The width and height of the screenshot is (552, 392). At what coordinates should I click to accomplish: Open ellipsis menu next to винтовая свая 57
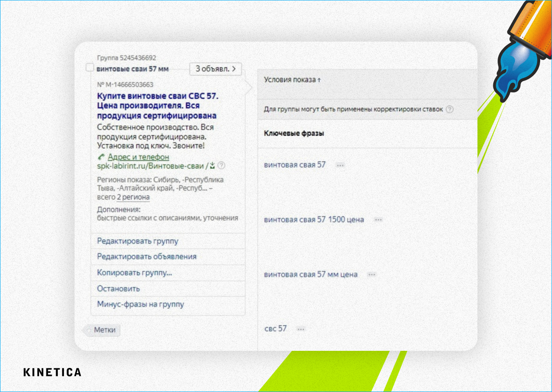coord(340,165)
